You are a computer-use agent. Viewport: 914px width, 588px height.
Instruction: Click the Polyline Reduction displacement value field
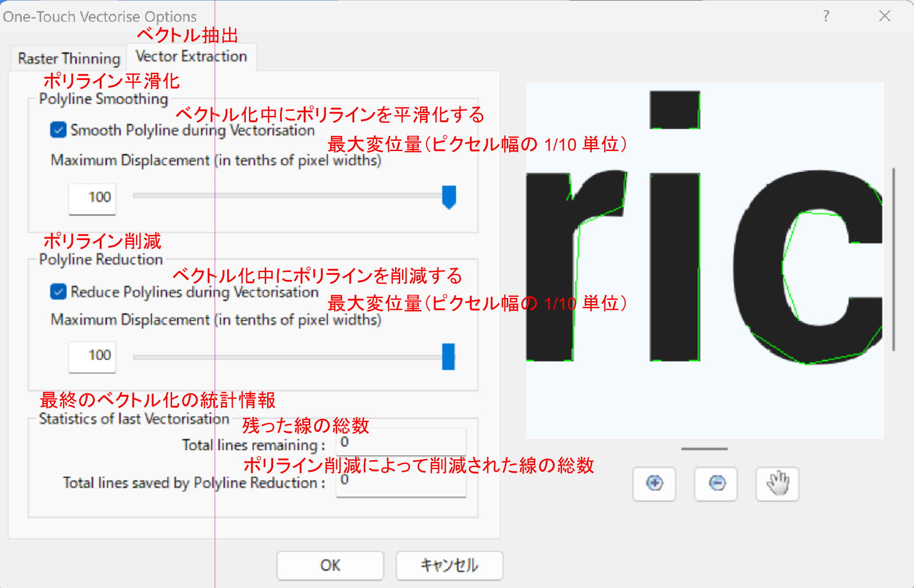coord(92,356)
